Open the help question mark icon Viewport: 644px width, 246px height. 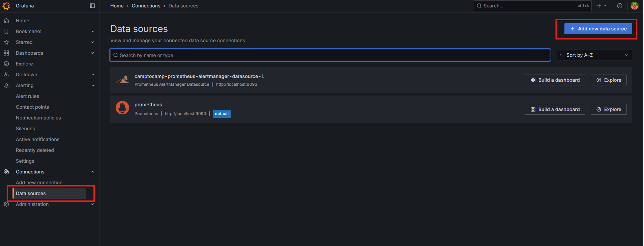coord(620,6)
